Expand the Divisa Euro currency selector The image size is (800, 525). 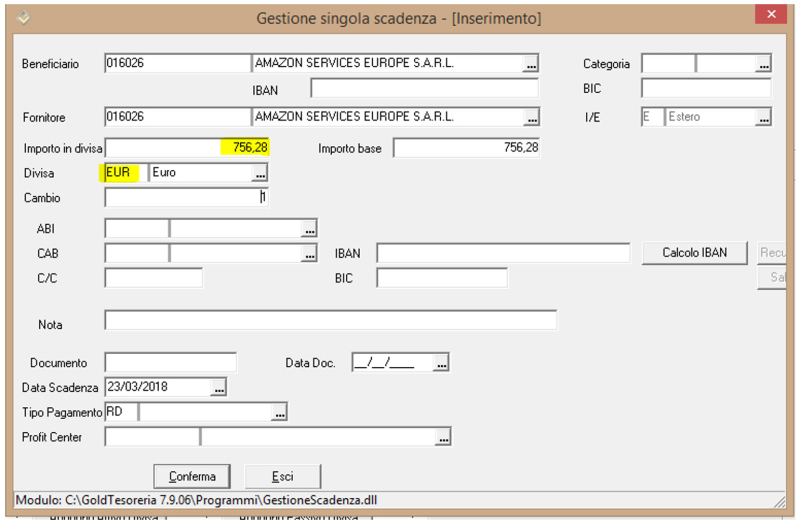tap(259, 173)
